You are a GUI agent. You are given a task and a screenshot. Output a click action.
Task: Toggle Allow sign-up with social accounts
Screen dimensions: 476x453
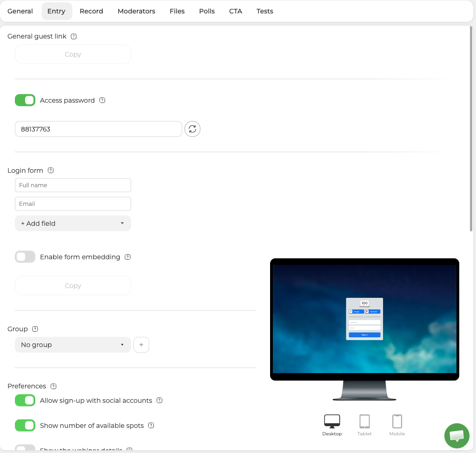point(25,400)
